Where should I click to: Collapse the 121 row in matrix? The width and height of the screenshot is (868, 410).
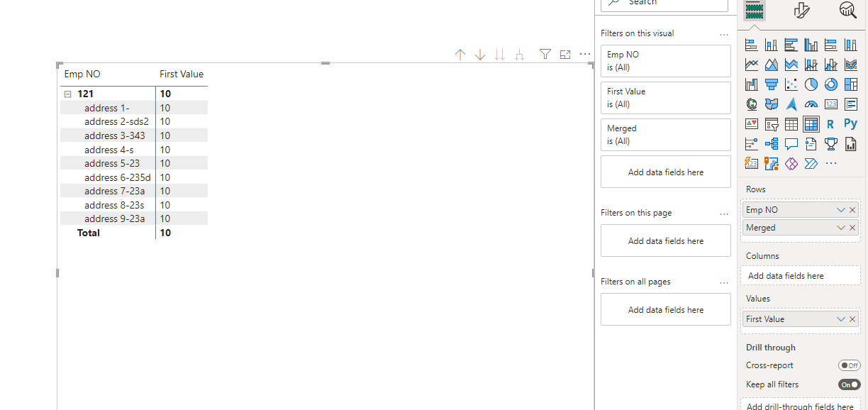point(68,94)
